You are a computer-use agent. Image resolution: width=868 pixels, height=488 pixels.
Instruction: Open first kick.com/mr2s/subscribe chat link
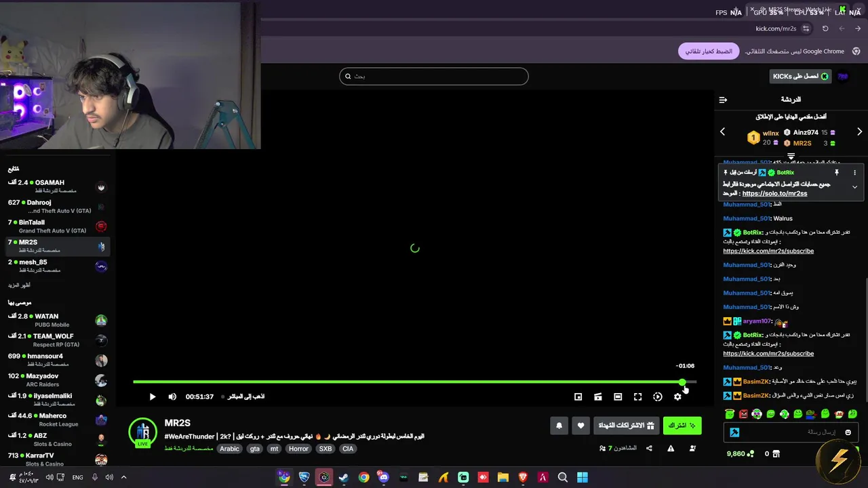coord(768,251)
